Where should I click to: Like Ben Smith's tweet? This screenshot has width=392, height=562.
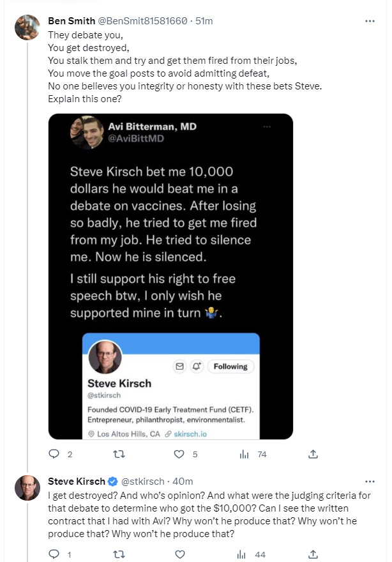coord(181,454)
